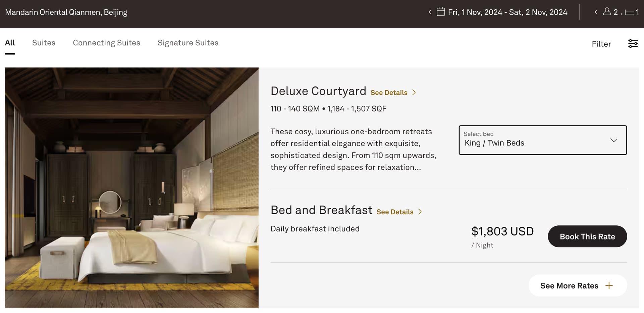Switch to the Suites tab
Image resolution: width=644 pixels, height=313 pixels.
tap(44, 43)
